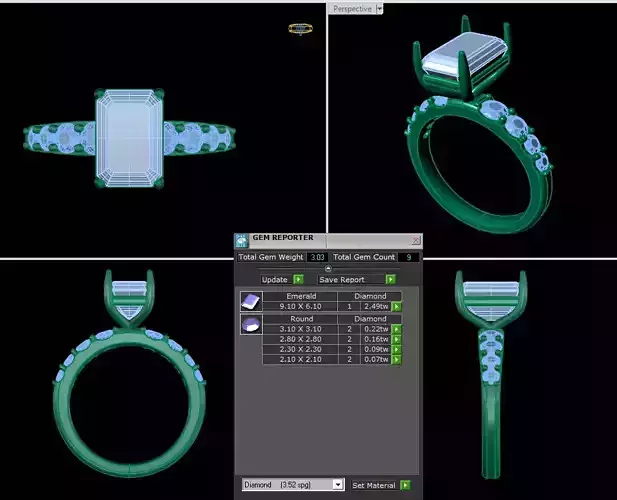The height and width of the screenshot is (500, 617).
Task: Click the Update label button
Action: click(275, 279)
